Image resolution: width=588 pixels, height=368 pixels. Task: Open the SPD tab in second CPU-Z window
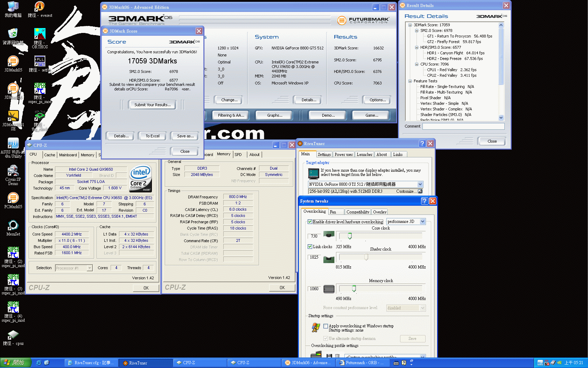238,155
